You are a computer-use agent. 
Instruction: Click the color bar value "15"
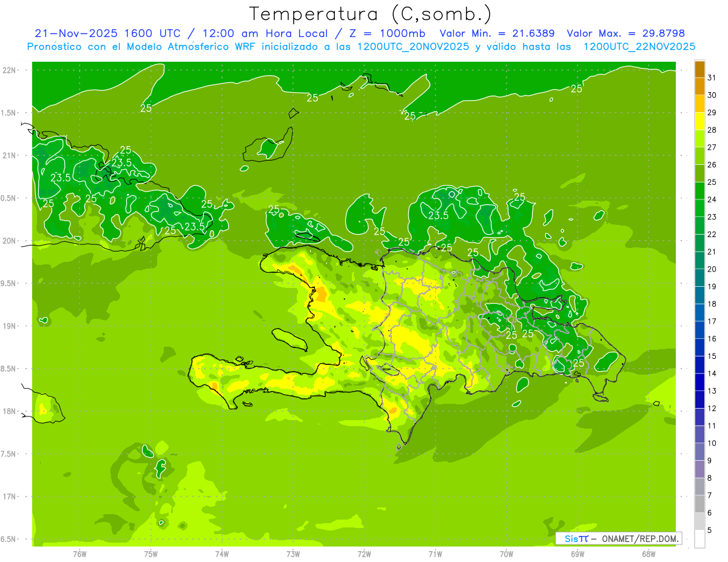pyautogui.click(x=712, y=356)
